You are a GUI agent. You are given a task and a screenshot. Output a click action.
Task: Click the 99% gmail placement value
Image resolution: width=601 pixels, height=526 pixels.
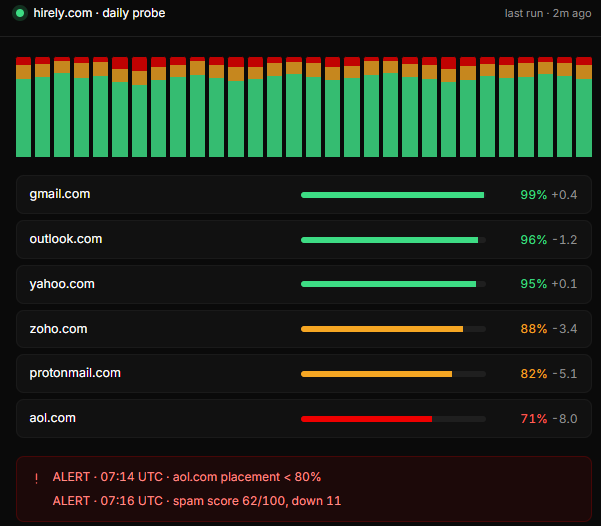[534, 195]
